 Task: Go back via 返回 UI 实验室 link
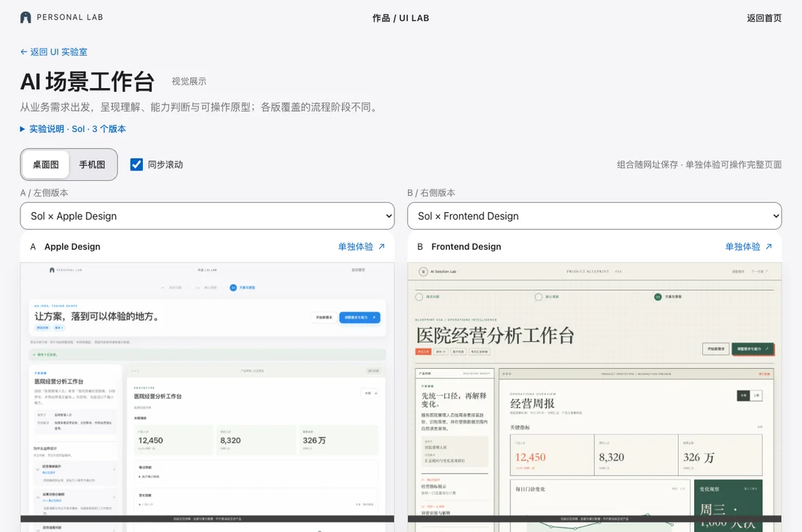[x=54, y=52]
